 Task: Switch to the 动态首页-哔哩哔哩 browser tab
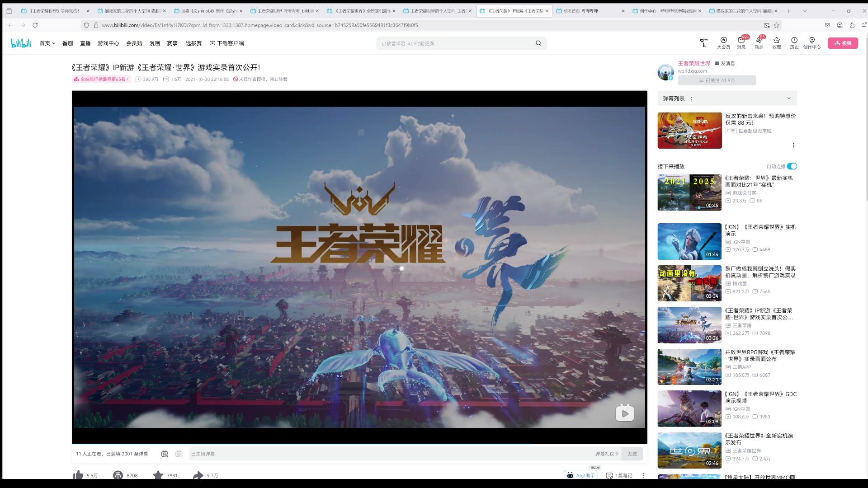click(x=590, y=11)
